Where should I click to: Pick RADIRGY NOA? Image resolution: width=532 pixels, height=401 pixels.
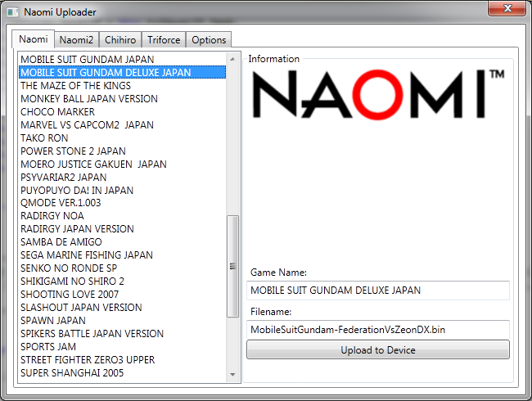(122, 216)
